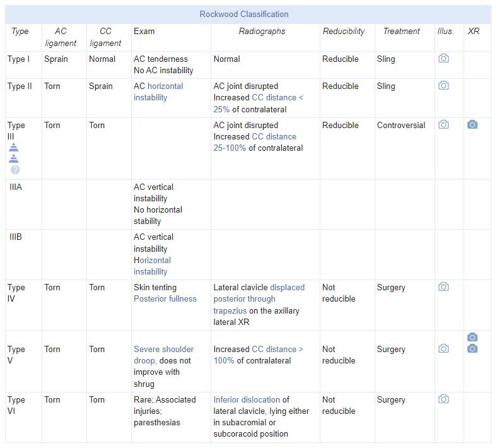Click the IIIB "Horizontal instability" link
The image size is (497, 448).
pos(152,266)
